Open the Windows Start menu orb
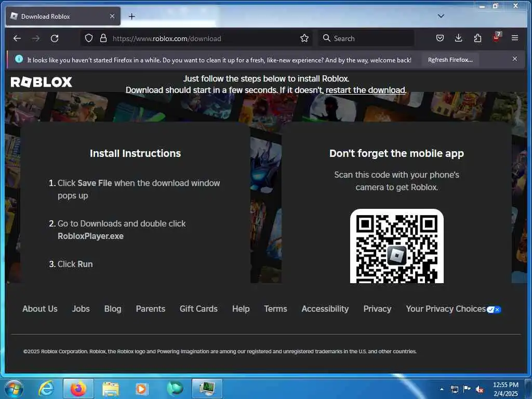 14,389
